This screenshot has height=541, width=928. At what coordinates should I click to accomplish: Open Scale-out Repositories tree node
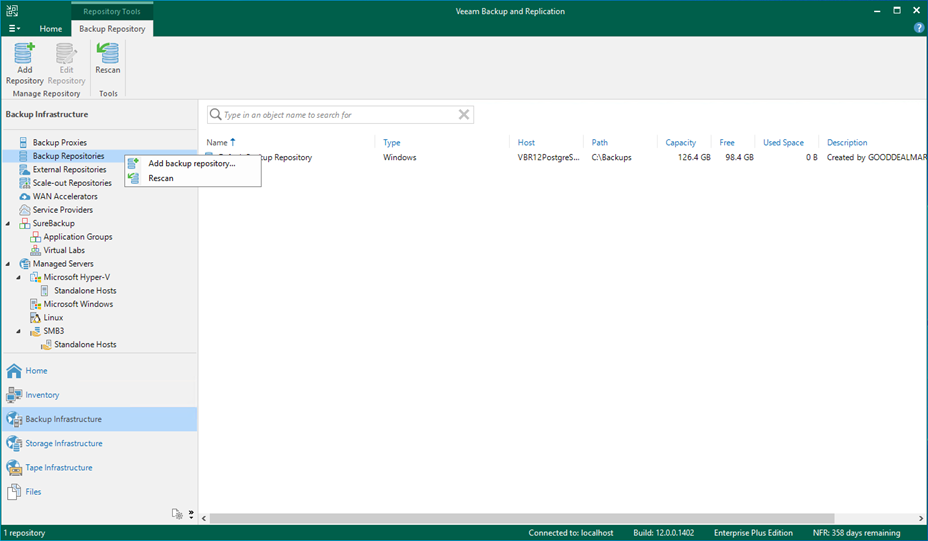point(72,183)
